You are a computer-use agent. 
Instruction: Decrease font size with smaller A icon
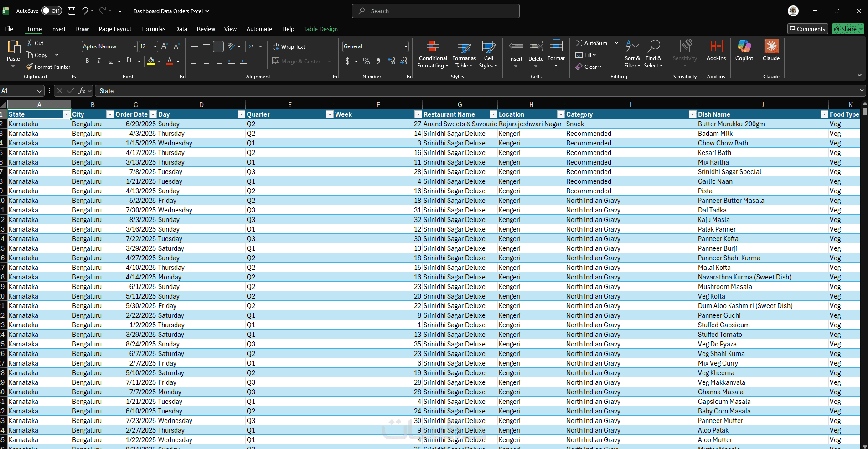click(177, 46)
